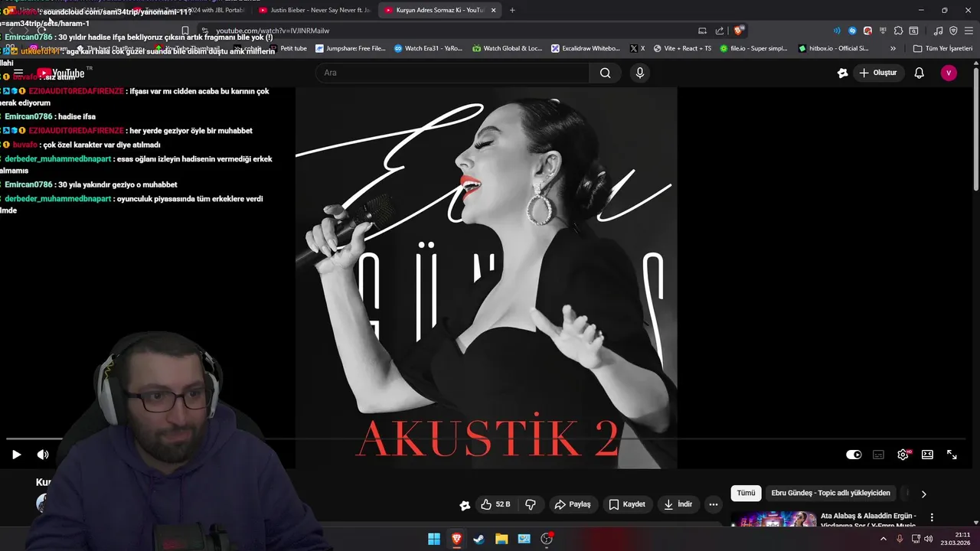
Task: Mute the video with the speaker icon
Action: [x=43, y=455]
